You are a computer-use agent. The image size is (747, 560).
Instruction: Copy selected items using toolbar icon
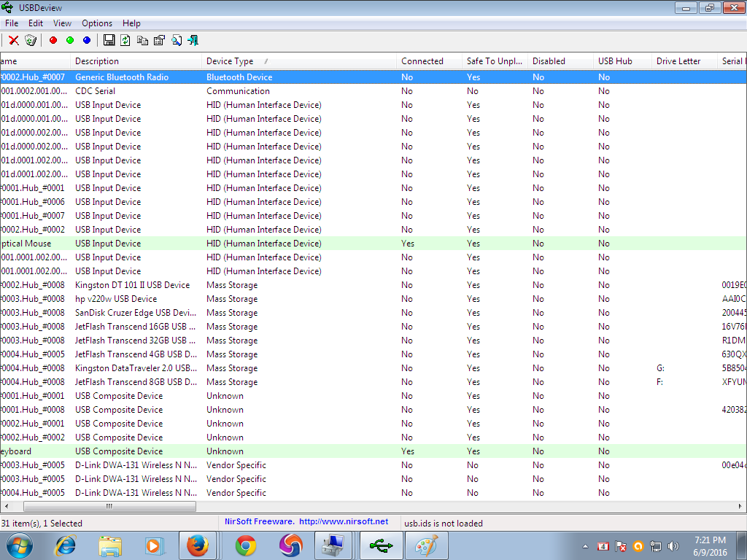142,41
